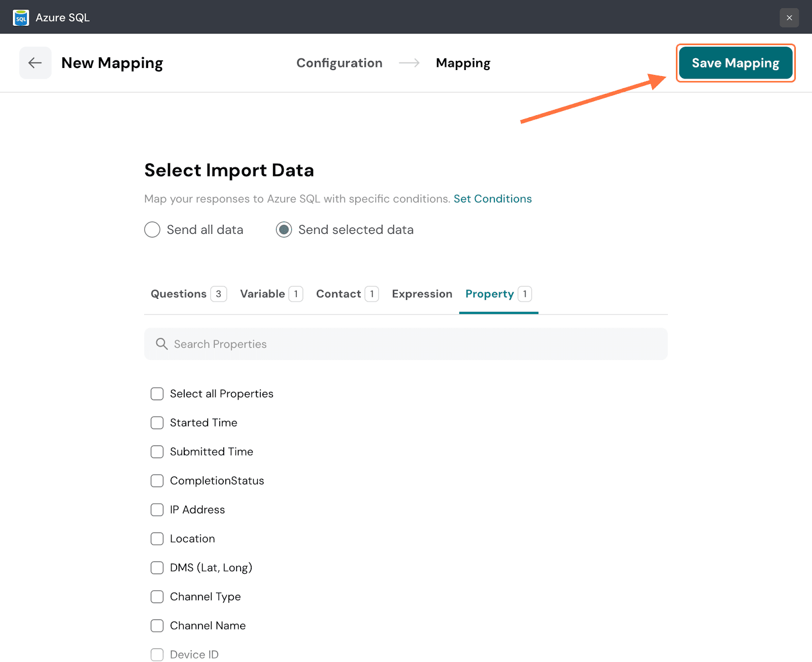Check the IP Address property
Image resolution: width=812 pixels, height=662 pixels.
coord(157,510)
